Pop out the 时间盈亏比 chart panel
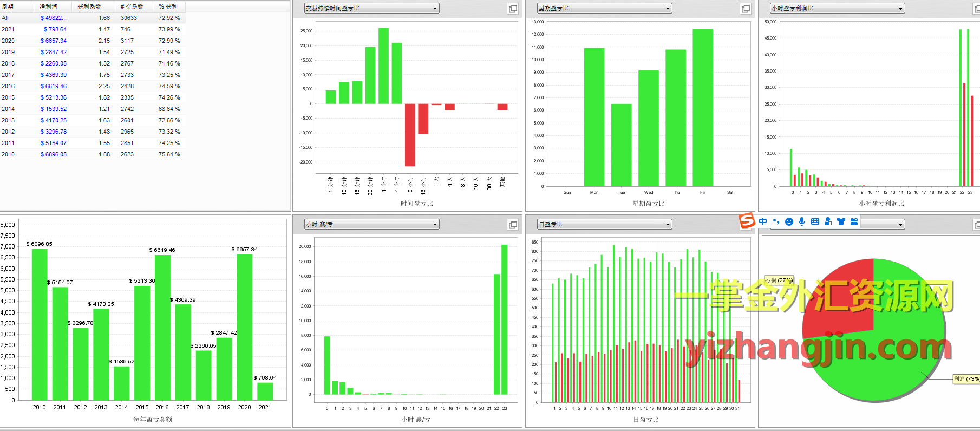Viewport: 980px width, 431px height. click(x=513, y=9)
